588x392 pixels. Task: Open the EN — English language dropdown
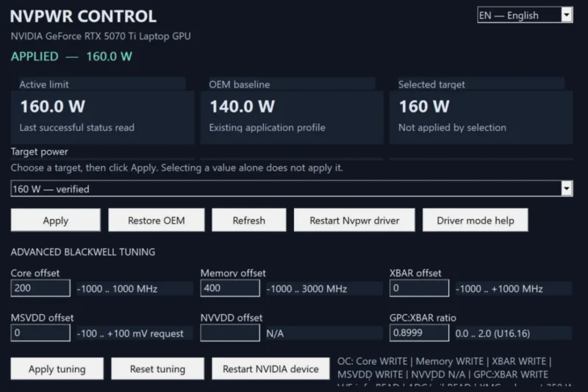[x=525, y=15]
